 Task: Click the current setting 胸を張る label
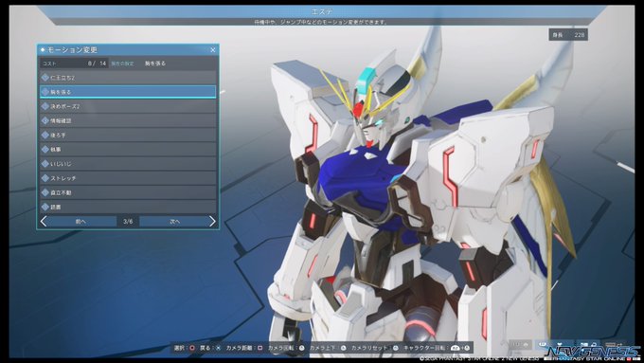pos(155,64)
